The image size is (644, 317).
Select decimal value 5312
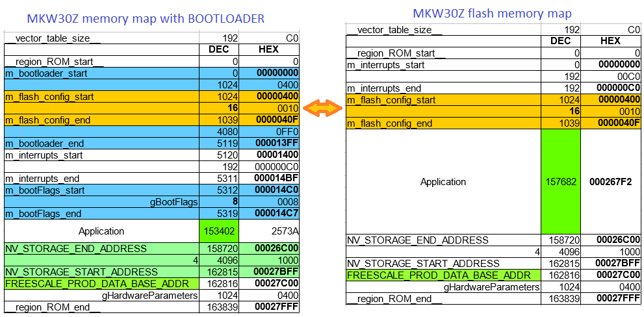click(x=227, y=190)
